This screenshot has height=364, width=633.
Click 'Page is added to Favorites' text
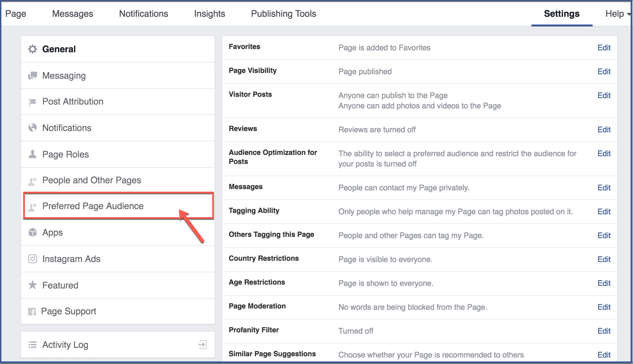(x=384, y=48)
